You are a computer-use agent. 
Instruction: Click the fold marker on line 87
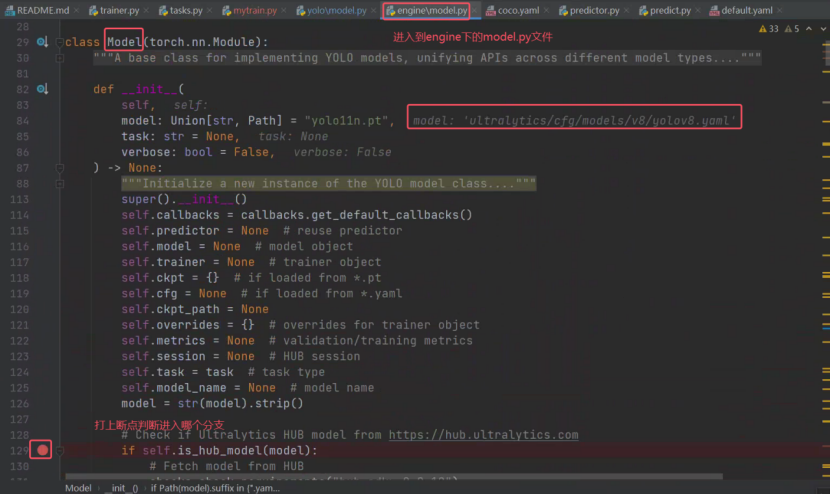pyautogui.click(x=59, y=168)
